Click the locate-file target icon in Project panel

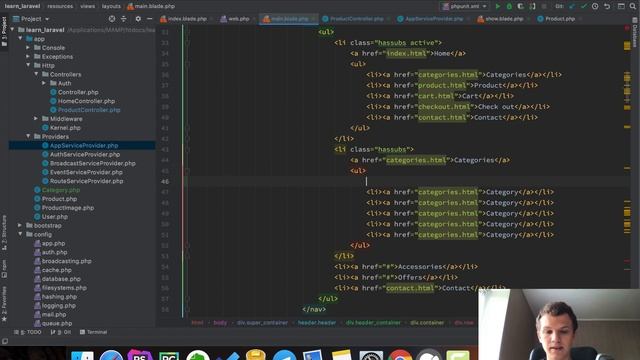click(112, 19)
